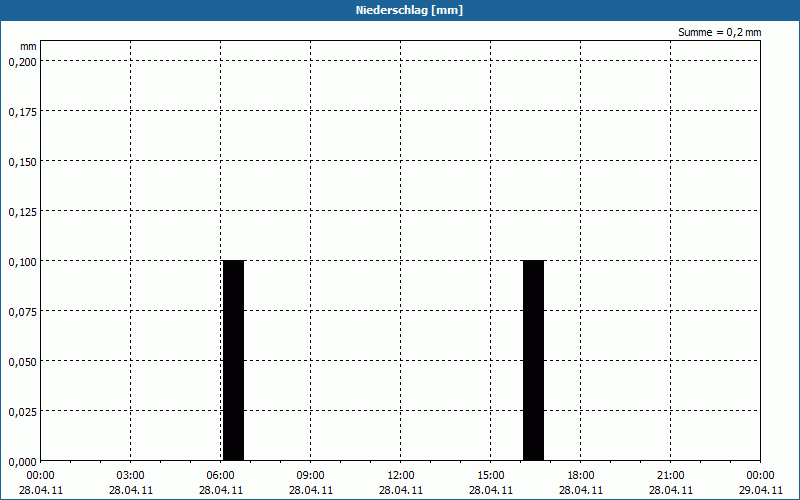Click the 0,050 y-axis value
800x500 pixels.
22,362
